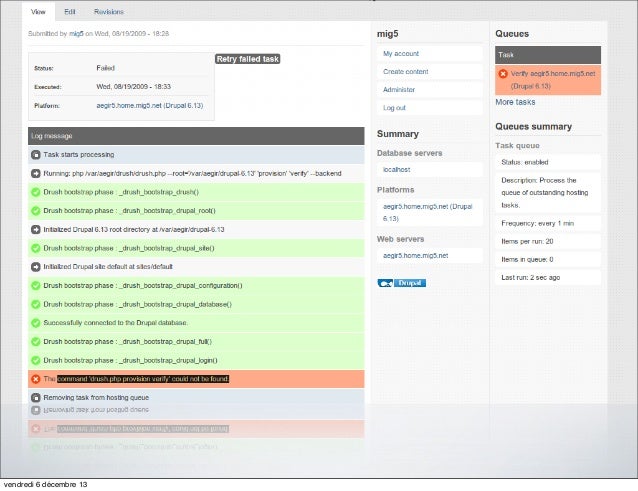The height and width of the screenshot is (491, 638).
Task: Click green check icon for _drush_bootstrap_drupal_full()
Action: (36, 342)
